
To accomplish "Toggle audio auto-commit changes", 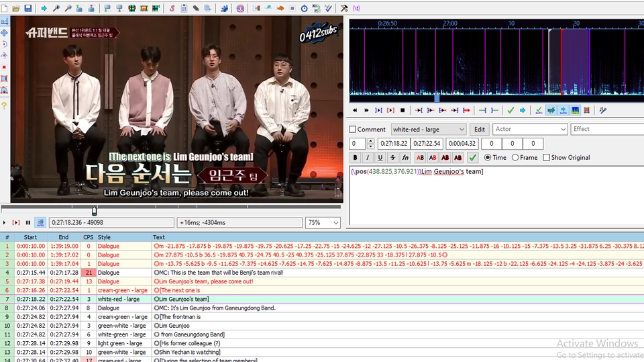I will pyautogui.click(x=539, y=110).
